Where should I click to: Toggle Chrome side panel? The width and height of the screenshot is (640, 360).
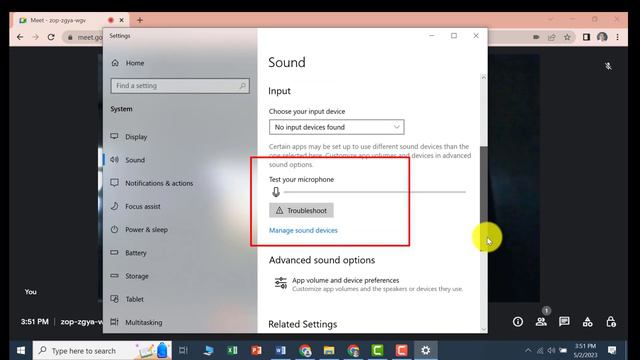click(586, 37)
